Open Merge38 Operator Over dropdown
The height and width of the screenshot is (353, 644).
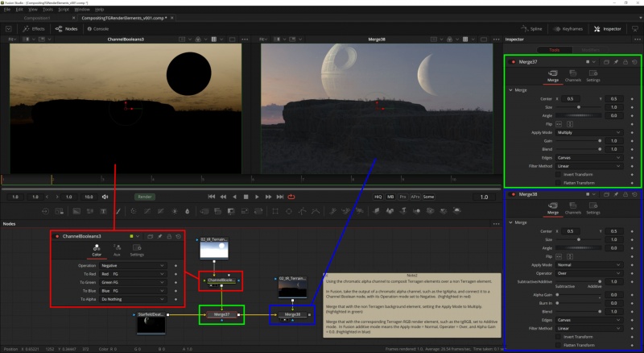coord(588,273)
